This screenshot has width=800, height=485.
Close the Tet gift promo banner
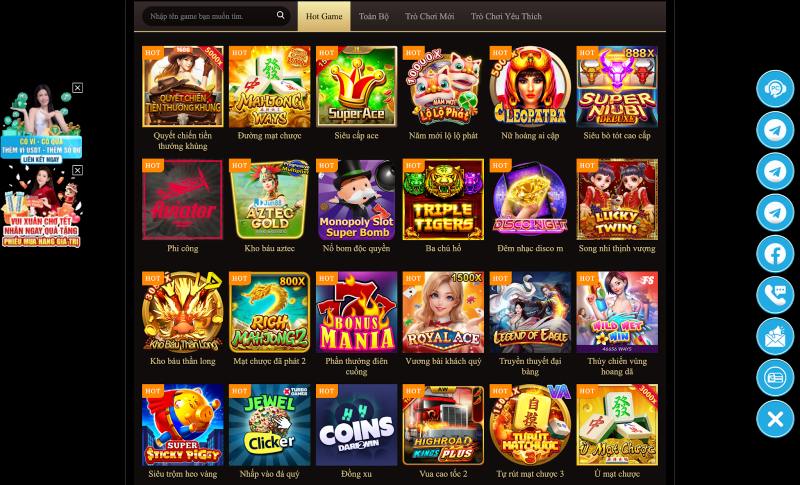77,170
